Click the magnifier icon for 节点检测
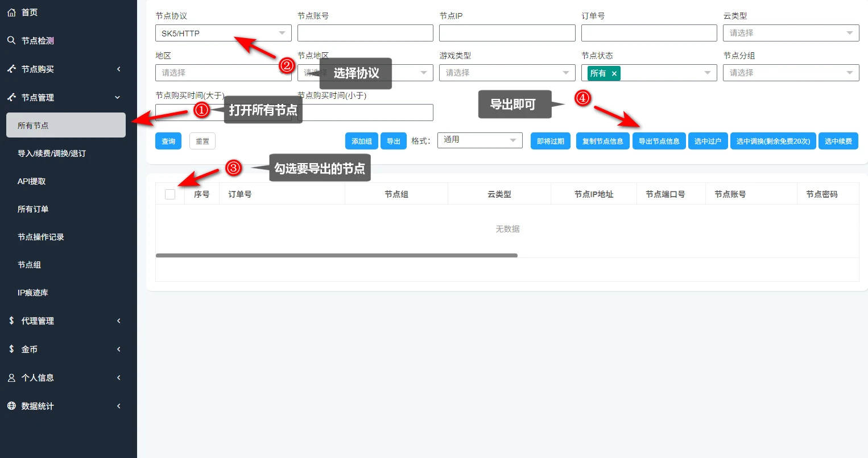Screen dimensions: 868x458 pyautogui.click(x=11, y=40)
